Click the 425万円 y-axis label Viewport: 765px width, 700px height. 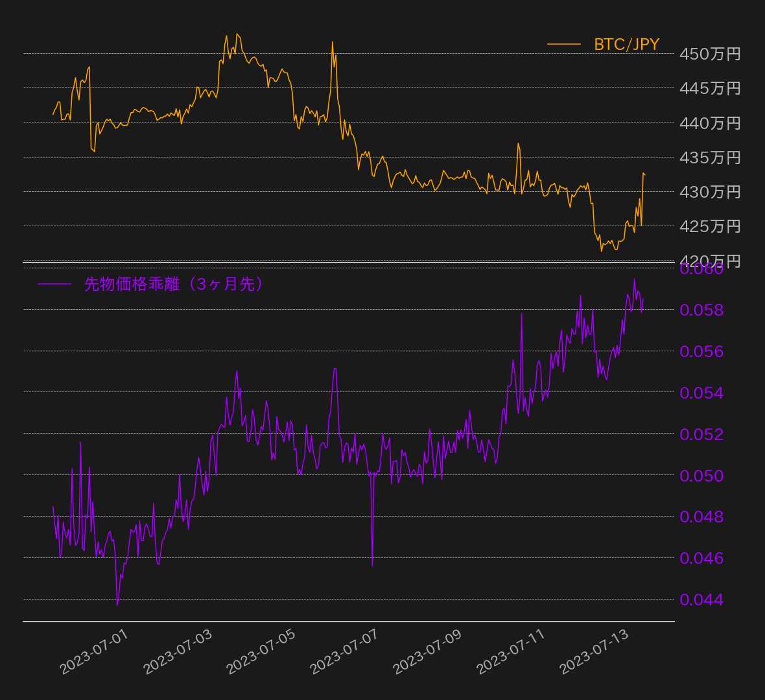coord(710,226)
